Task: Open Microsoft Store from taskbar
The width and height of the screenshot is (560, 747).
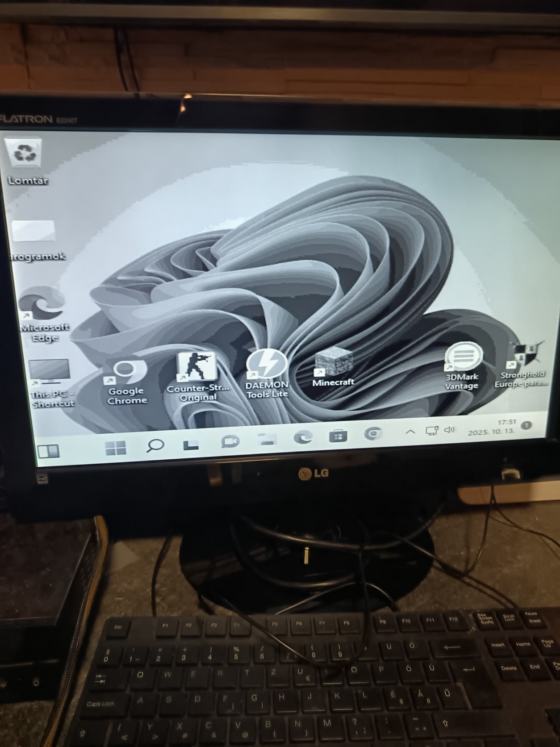Action: tap(338, 436)
